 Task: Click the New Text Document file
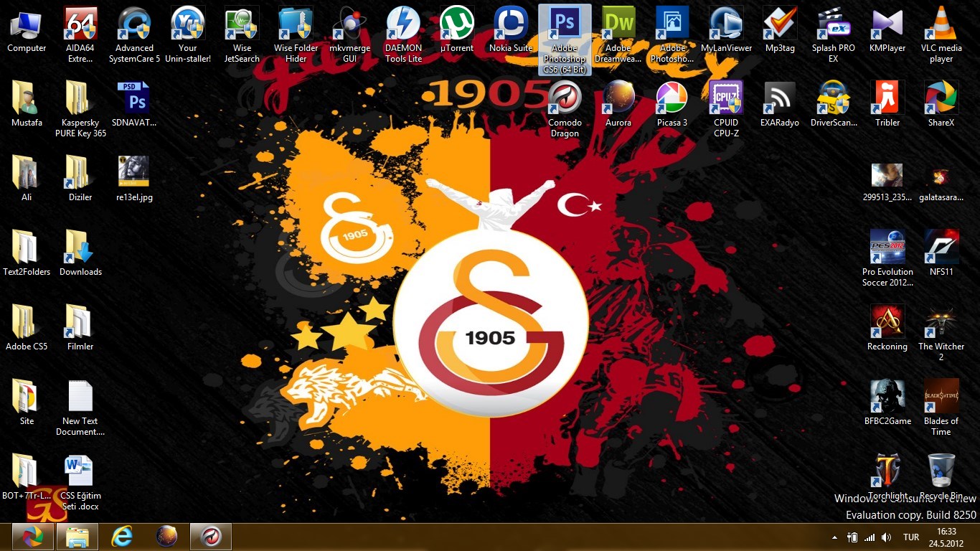(x=80, y=408)
